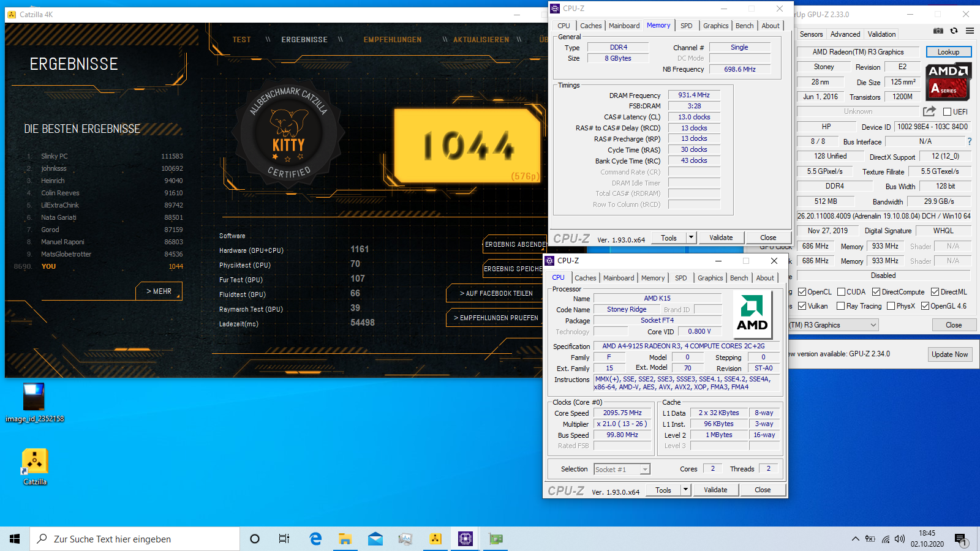Image resolution: width=980 pixels, height=551 pixels.
Task: Click the Windows search text box
Action: (135, 539)
